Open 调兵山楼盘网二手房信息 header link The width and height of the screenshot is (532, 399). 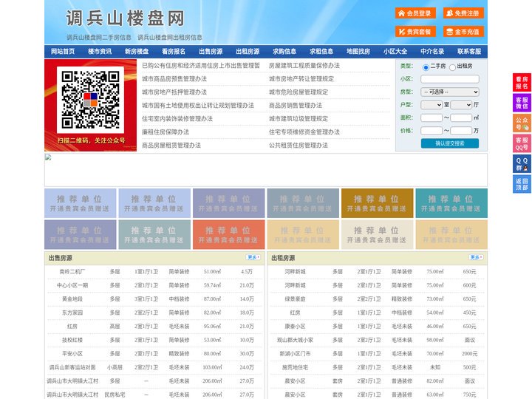(99, 38)
